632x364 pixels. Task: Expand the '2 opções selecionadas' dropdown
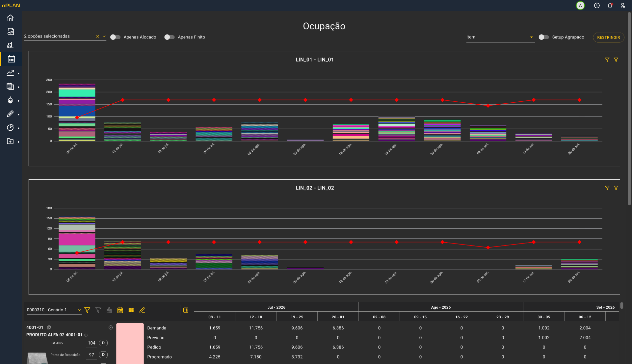point(104,37)
